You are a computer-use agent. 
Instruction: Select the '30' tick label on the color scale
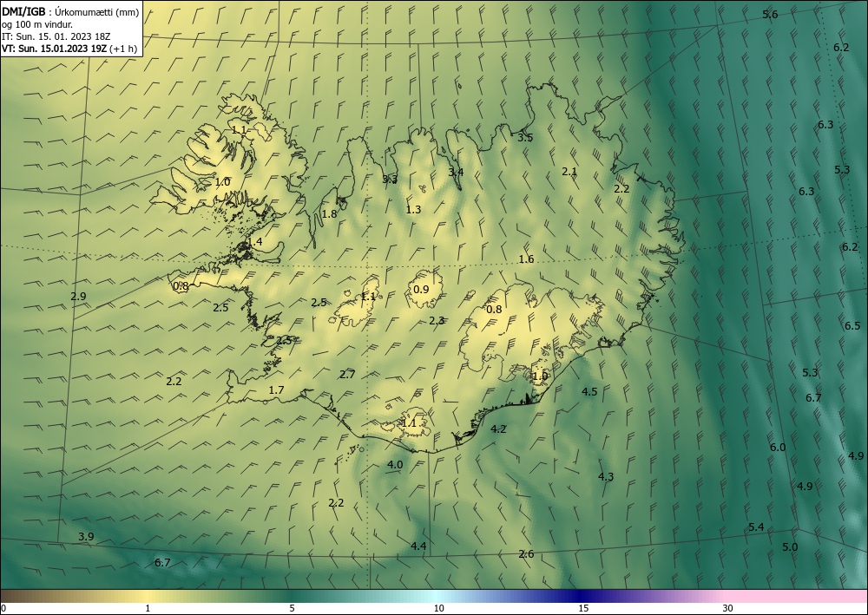pyautogui.click(x=727, y=608)
